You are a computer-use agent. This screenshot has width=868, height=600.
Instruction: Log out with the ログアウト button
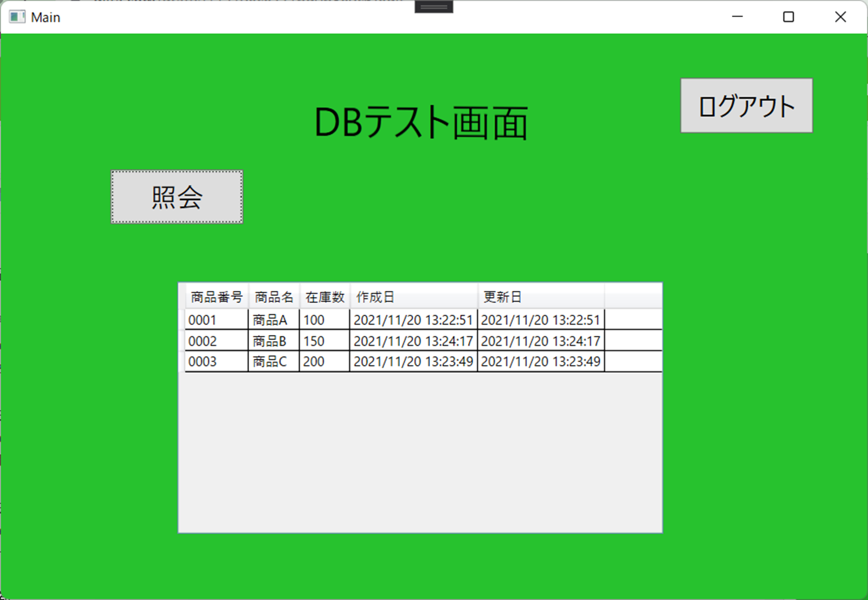click(x=747, y=106)
